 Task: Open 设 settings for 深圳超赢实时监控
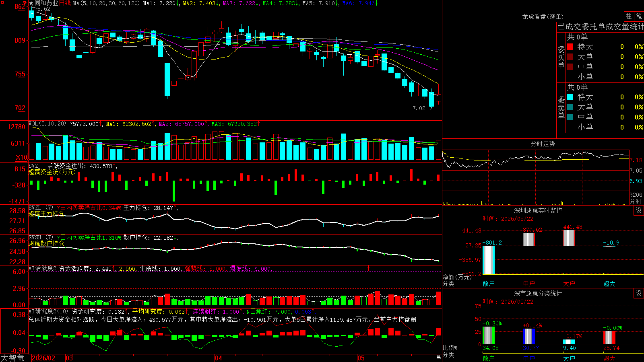(639, 210)
